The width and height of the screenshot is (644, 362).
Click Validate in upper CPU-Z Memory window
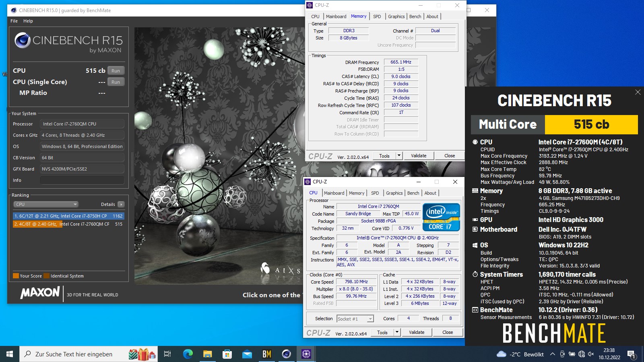pyautogui.click(x=419, y=156)
